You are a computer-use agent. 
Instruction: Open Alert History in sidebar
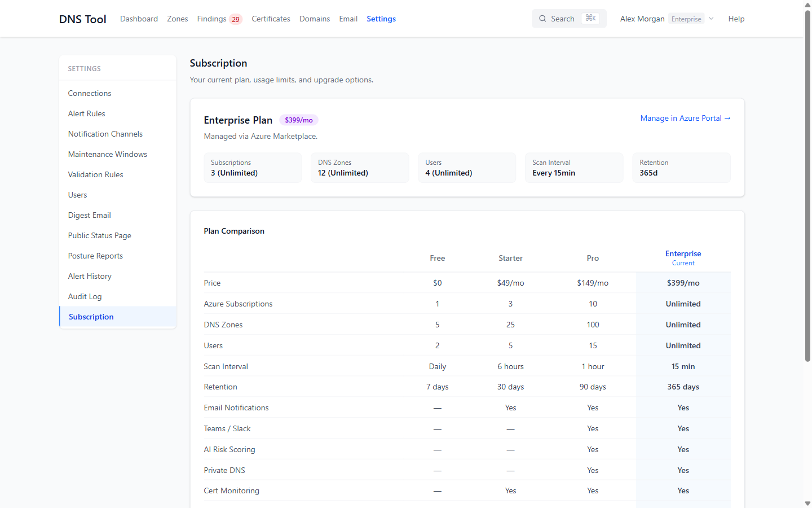coord(118,276)
